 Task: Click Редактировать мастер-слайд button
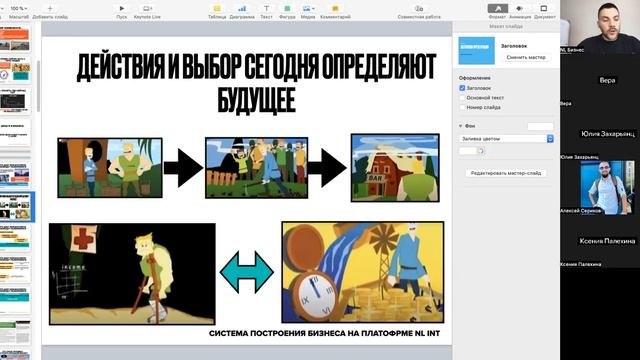click(x=506, y=173)
